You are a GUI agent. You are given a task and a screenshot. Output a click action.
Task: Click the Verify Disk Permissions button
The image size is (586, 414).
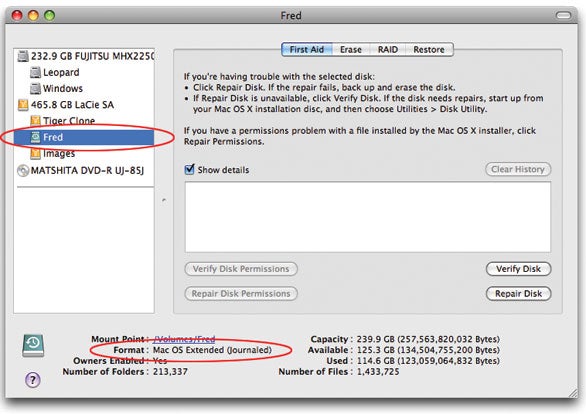point(241,269)
